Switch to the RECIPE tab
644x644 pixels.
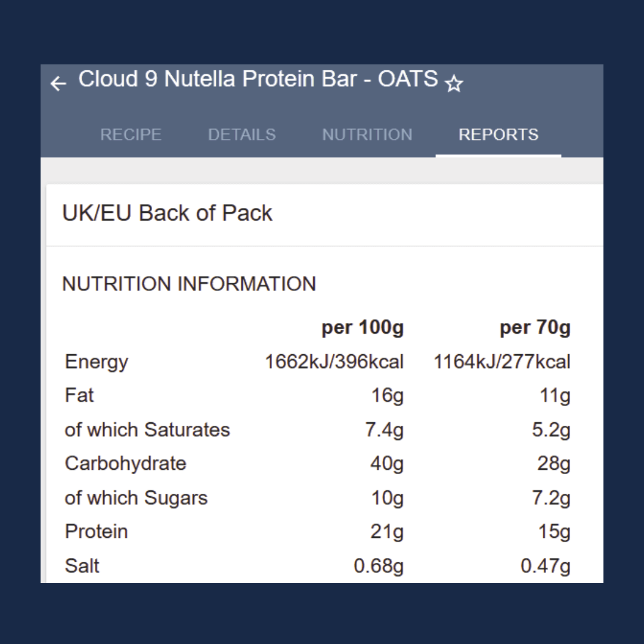click(x=131, y=135)
